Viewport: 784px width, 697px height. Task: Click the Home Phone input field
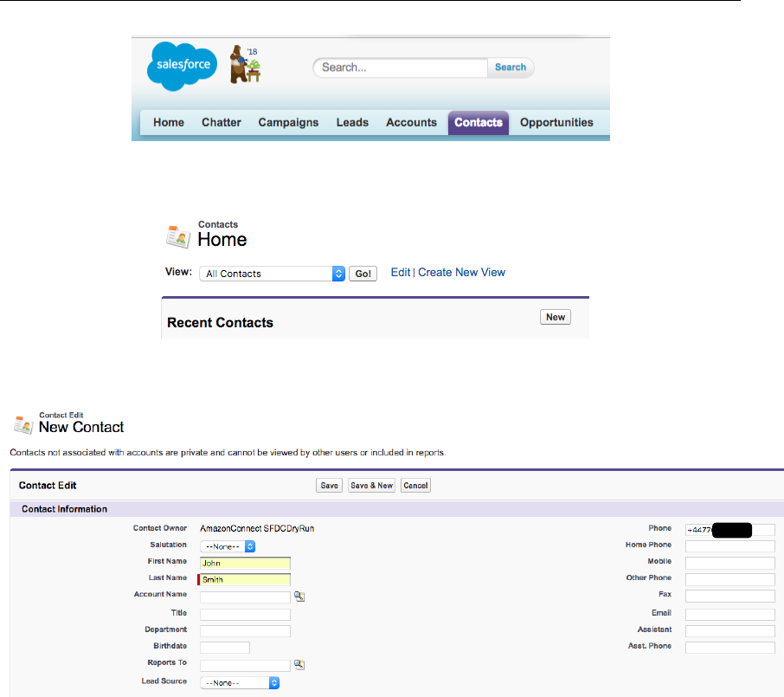pos(730,546)
